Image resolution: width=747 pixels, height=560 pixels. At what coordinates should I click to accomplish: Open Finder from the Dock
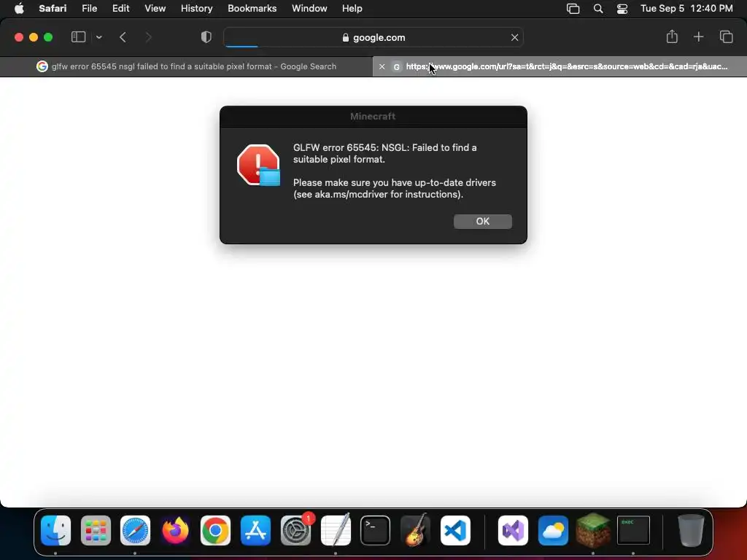click(55, 530)
